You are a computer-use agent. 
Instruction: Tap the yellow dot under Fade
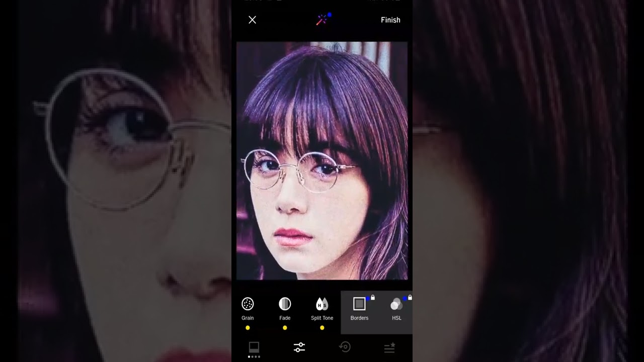(285, 328)
